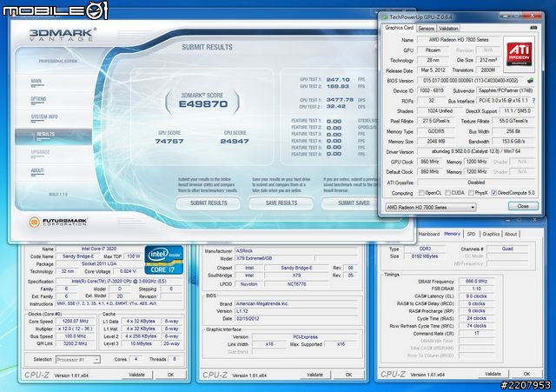This screenshot has height=392, width=556.
Task: Click the BIOS save chip icon in GPU-Z
Action: 530,81
